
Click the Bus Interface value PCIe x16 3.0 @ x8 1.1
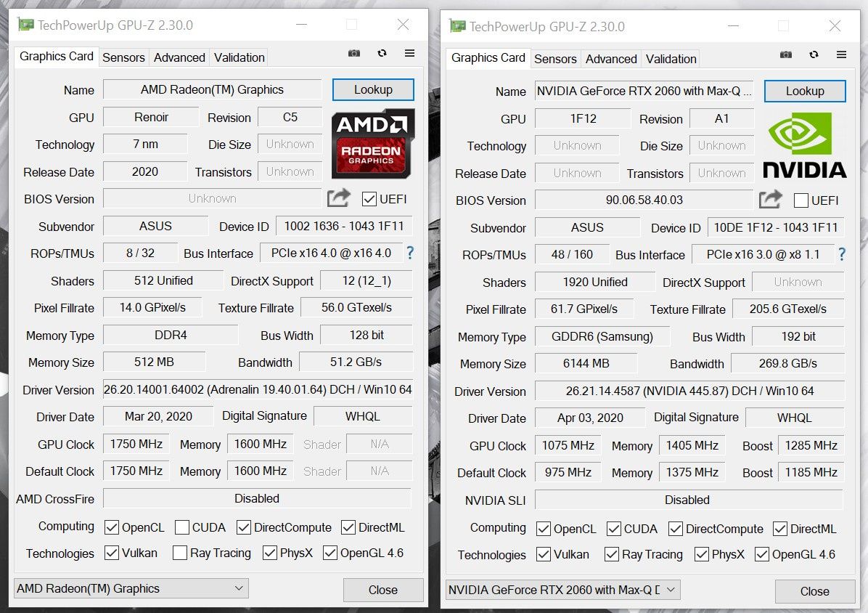(x=763, y=254)
